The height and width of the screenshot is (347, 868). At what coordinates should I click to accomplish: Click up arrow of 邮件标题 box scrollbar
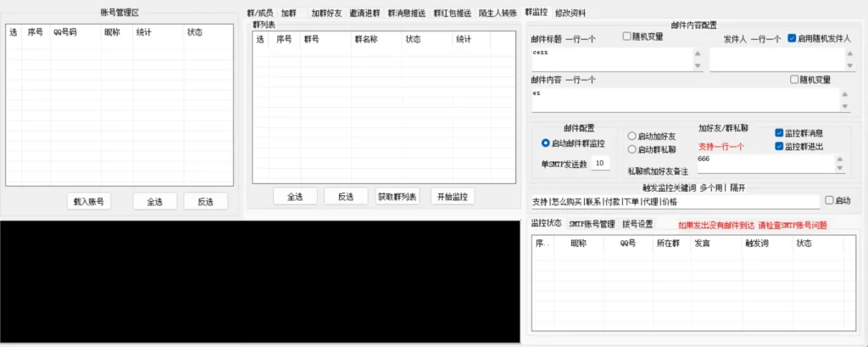(698, 53)
